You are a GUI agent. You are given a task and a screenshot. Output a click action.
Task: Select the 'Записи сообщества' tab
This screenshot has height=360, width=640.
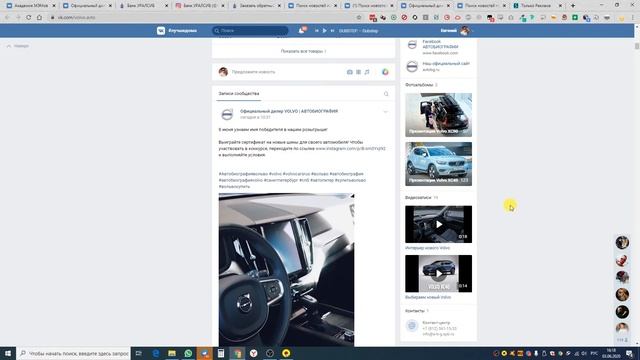click(x=239, y=94)
